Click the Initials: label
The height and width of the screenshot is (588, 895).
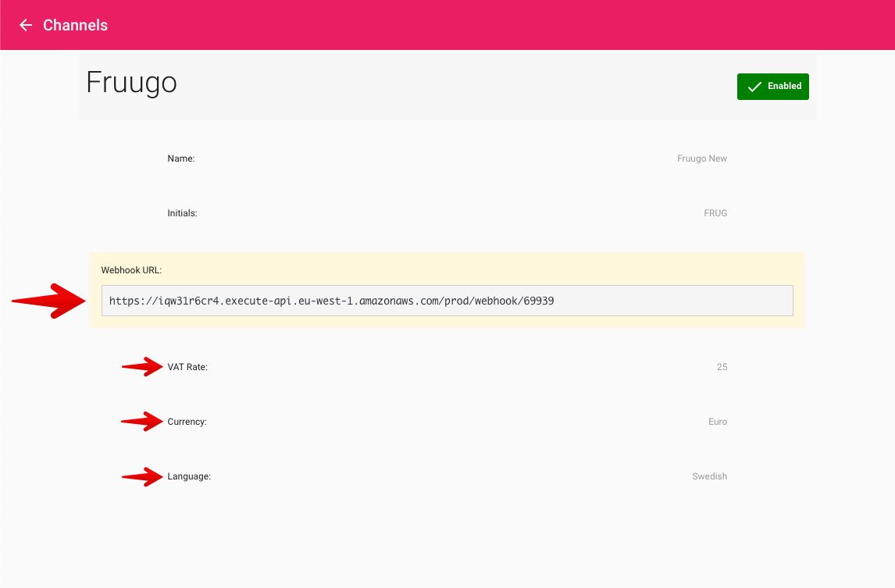(182, 213)
